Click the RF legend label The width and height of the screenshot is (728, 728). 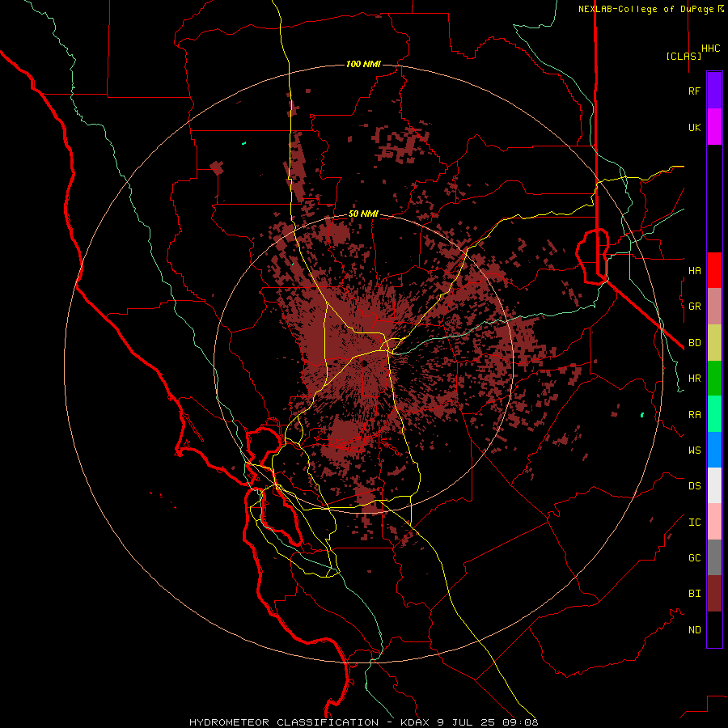pos(694,91)
